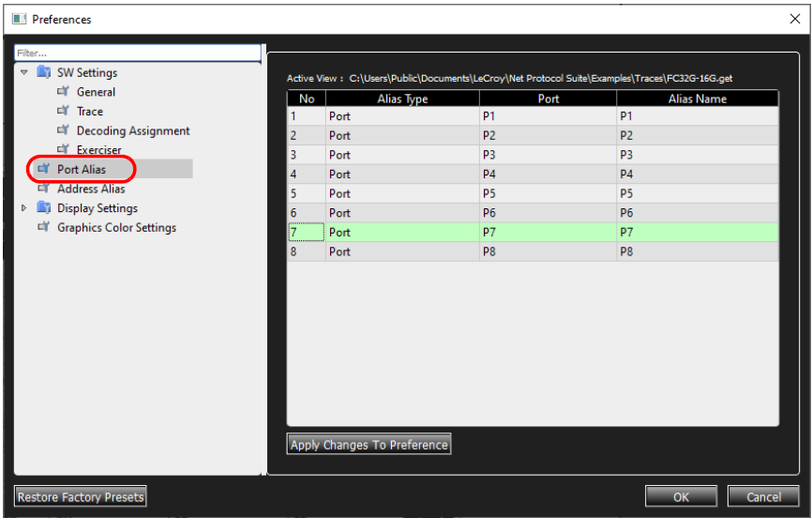Click the Address Alias page icon
This screenshot has height=518, width=812.
point(44,188)
